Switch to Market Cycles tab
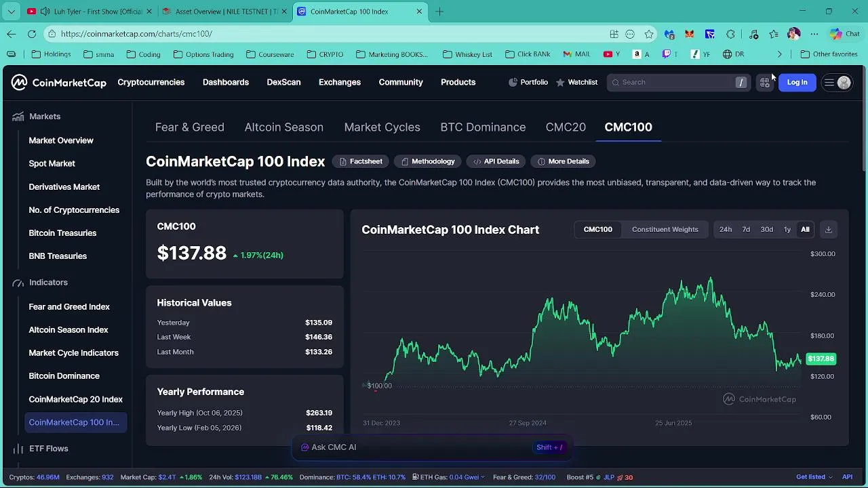This screenshot has width=868, height=488. (382, 127)
